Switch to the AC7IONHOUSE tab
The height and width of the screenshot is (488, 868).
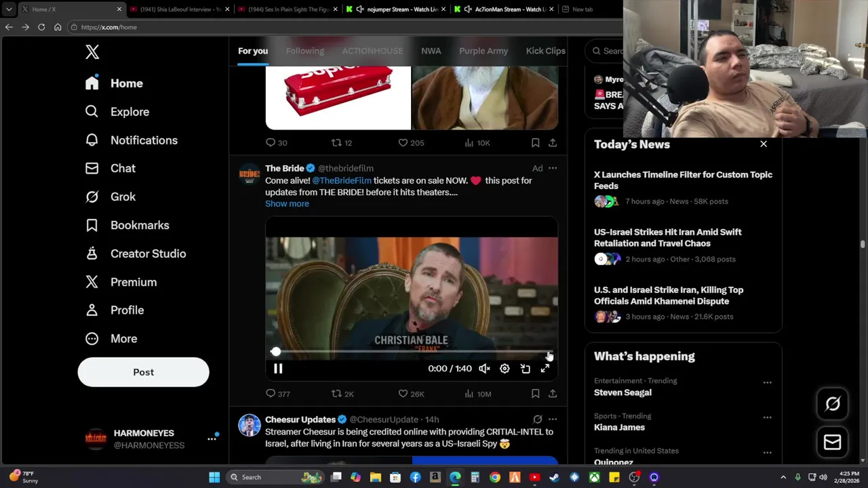[372, 51]
